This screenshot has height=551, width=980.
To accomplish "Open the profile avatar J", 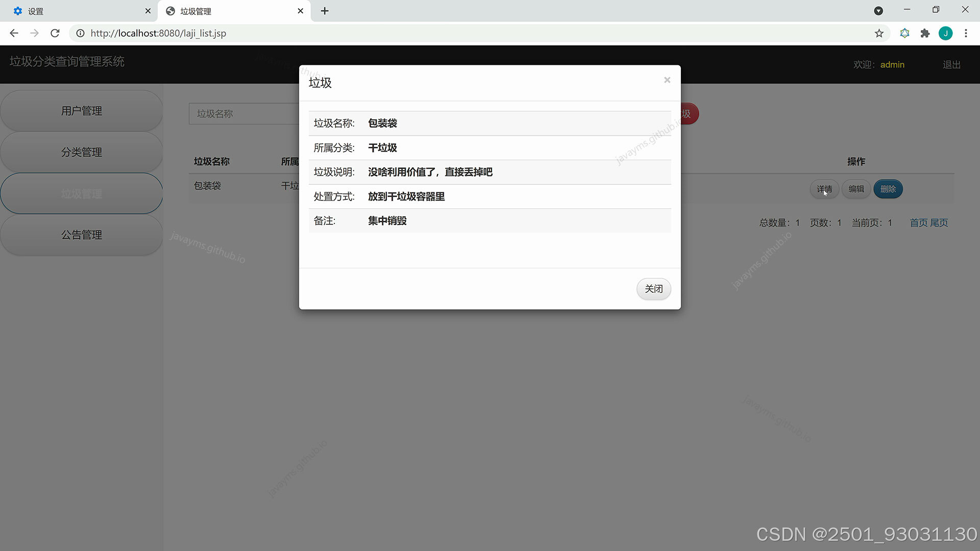I will pos(945,33).
